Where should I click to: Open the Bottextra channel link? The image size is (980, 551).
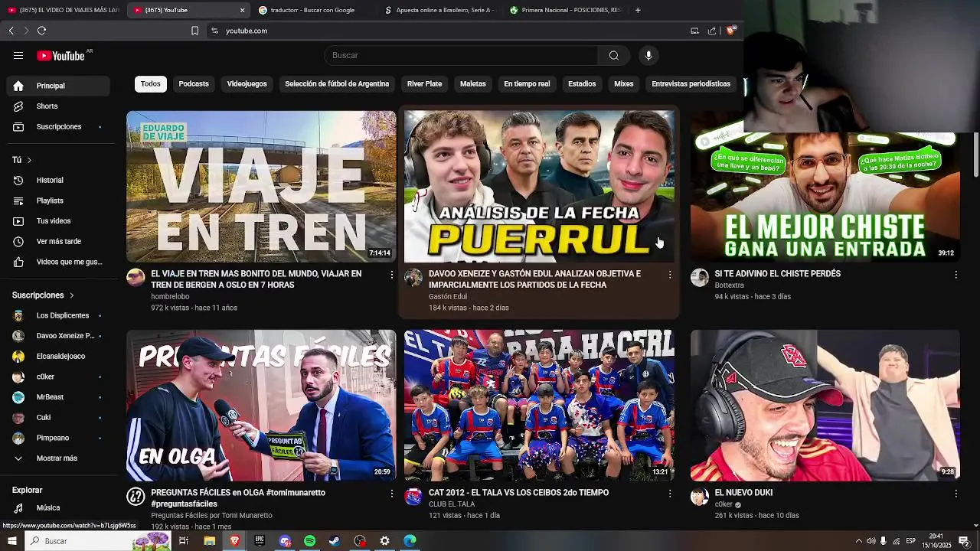click(x=730, y=285)
